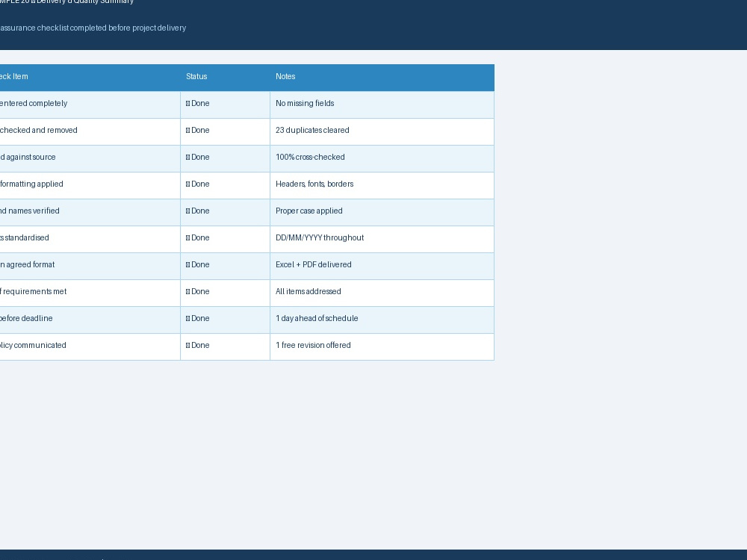Click the 'entered completely' check item
The width and height of the screenshot is (747, 560).
(90, 105)
